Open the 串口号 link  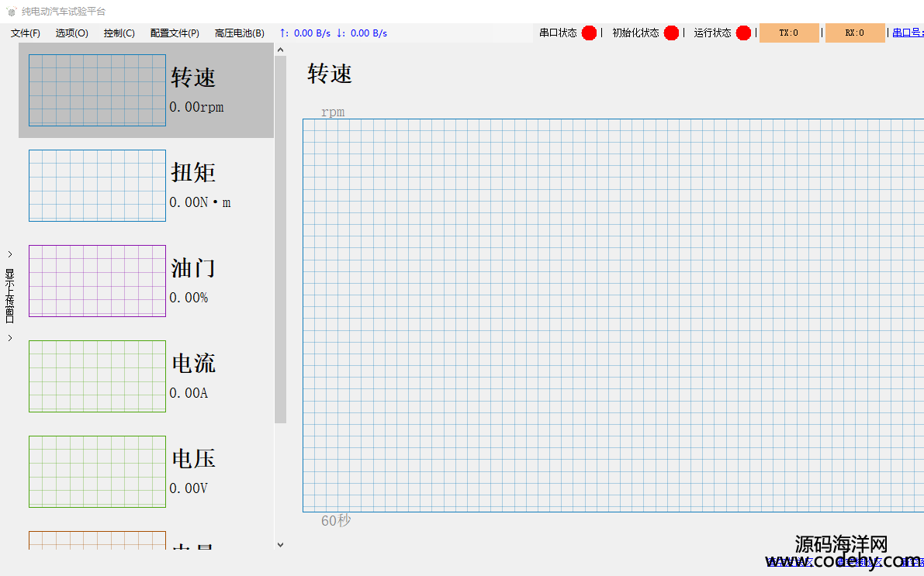click(x=908, y=33)
